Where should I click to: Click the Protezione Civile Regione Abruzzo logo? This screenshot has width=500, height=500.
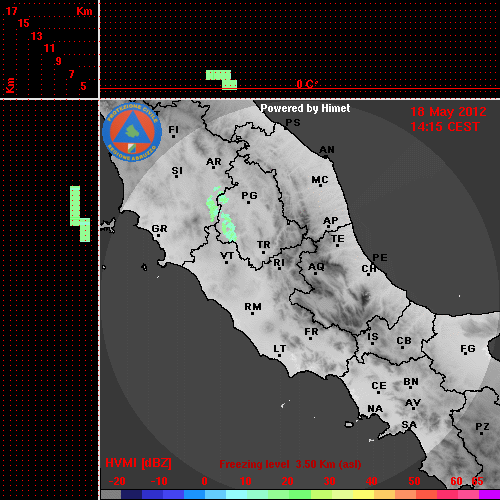132,133
